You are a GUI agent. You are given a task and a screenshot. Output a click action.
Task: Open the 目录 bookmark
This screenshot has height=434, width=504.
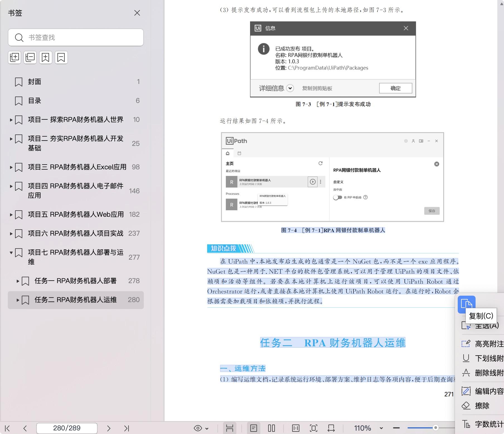point(76,101)
